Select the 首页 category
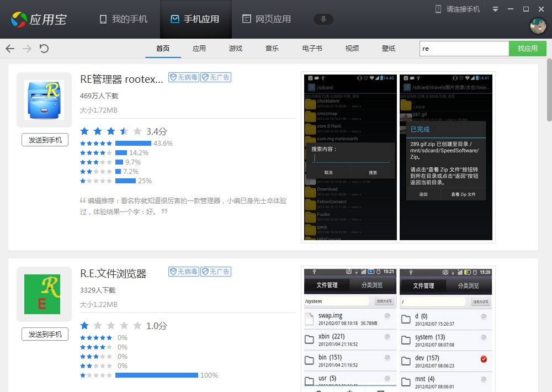Viewport: 552px width, 392px height. 163,48
